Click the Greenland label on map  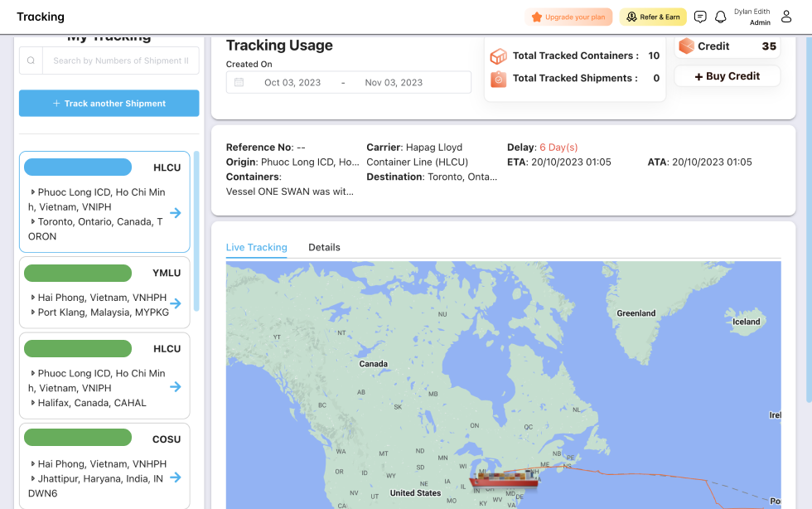[x=636, y=313]
